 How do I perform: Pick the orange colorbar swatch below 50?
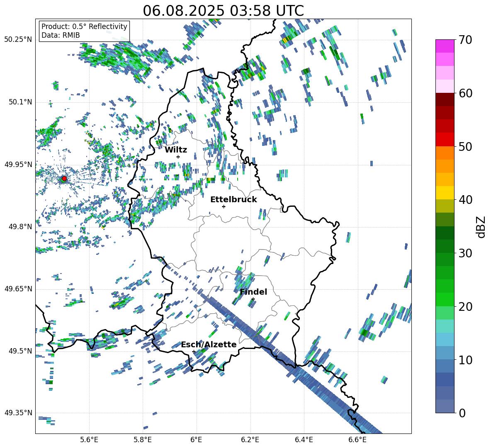[445, 153]
